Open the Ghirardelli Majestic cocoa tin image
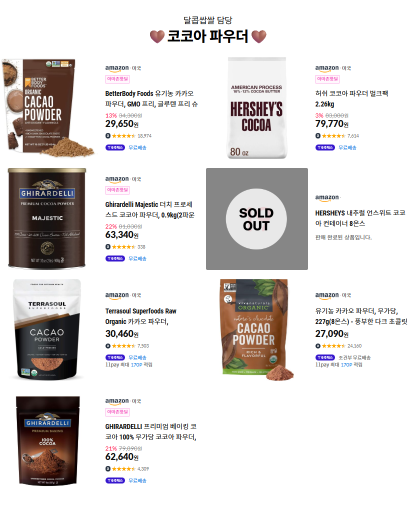 (x=47, y=218)
